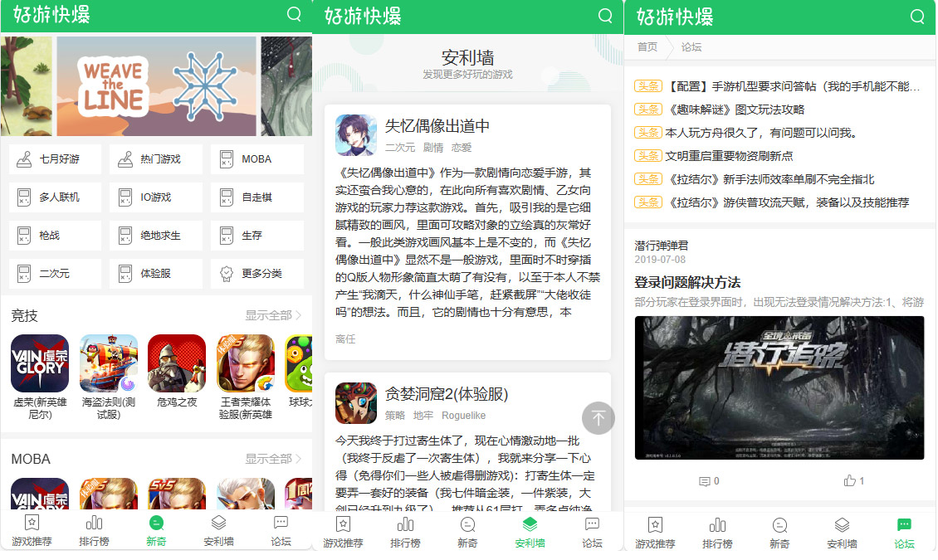The width and height of the screenshot is (938, 560).
Task: Tap 论坛 tab in middle screen
Action: 592,533
